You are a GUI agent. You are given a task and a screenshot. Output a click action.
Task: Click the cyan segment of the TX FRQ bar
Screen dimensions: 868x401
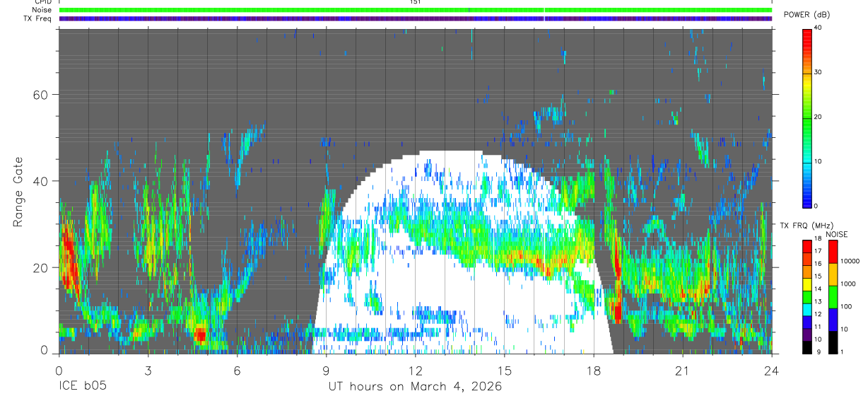click(x=807, y=308)
